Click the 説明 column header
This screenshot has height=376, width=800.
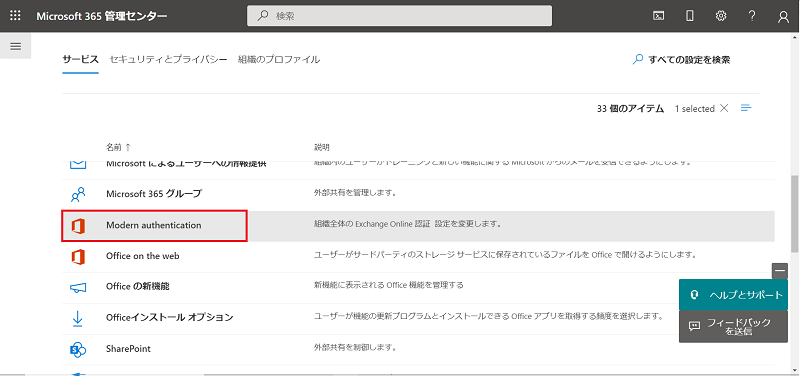[321, 147]
